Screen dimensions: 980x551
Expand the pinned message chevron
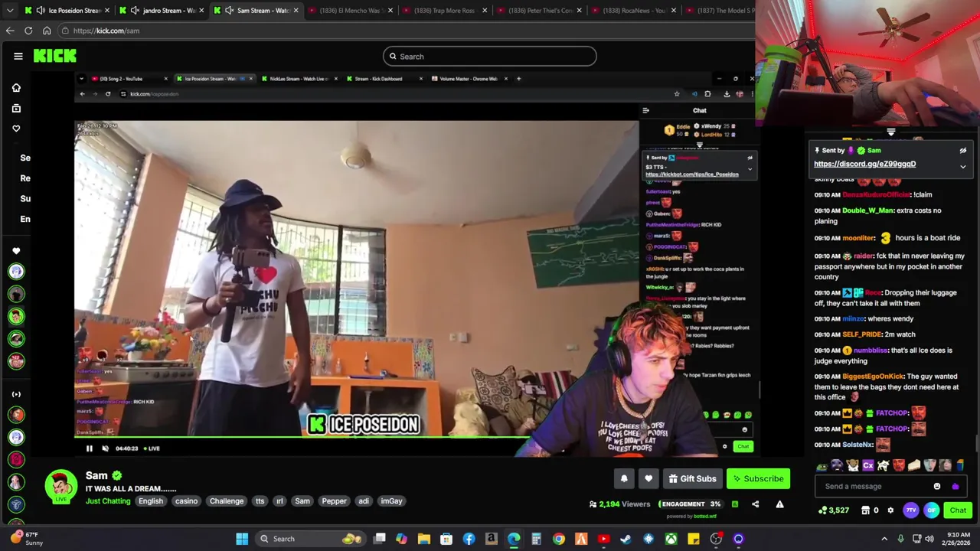[963, 166]
